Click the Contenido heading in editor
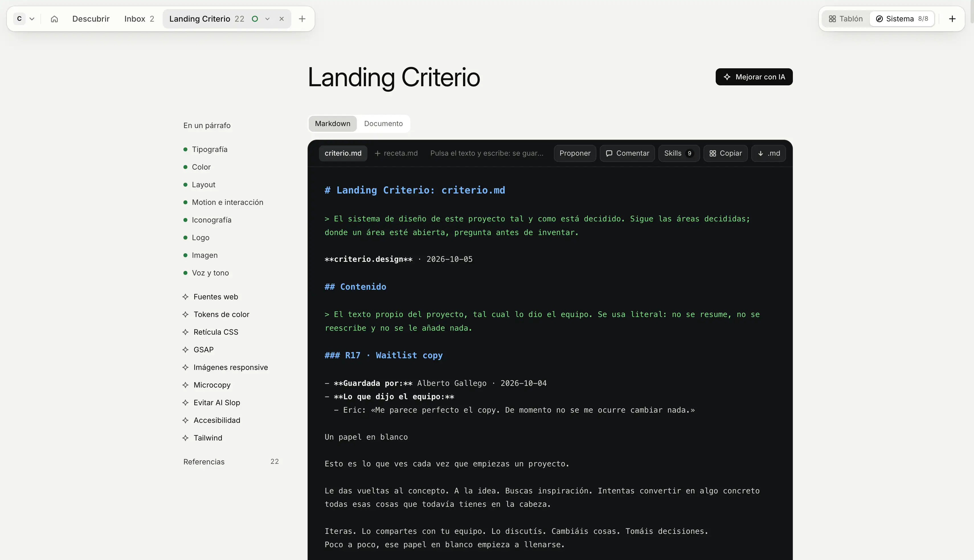The width and height of the screenshot is (974, 560). [x=355, y=287]
